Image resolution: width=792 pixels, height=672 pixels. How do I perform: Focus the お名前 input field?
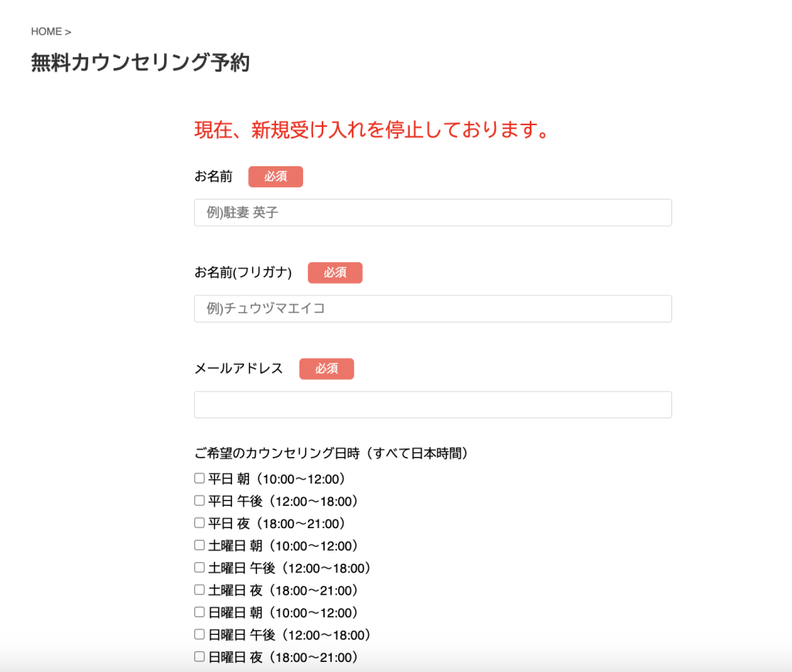[432, 212]
